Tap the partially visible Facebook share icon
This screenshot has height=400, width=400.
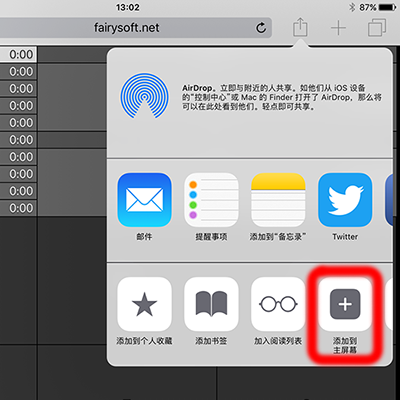coord(389,200)
